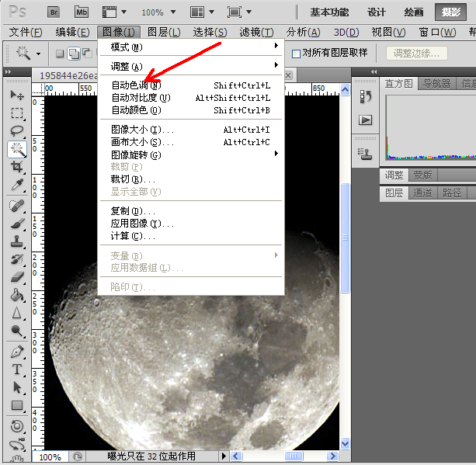Screen dimensions: 476x465
Task: Open status bar info flyout arrow
Action: click(x=224, y=456)
